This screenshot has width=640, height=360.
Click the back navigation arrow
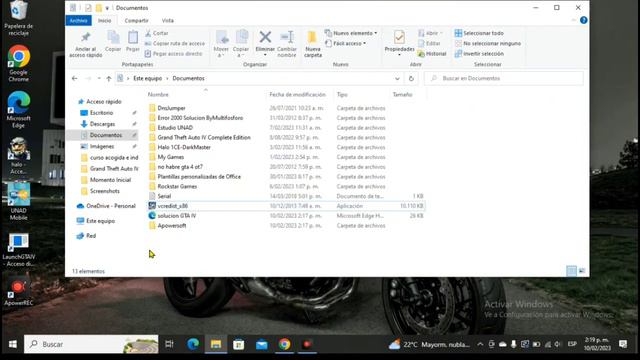tap(74, 78)
